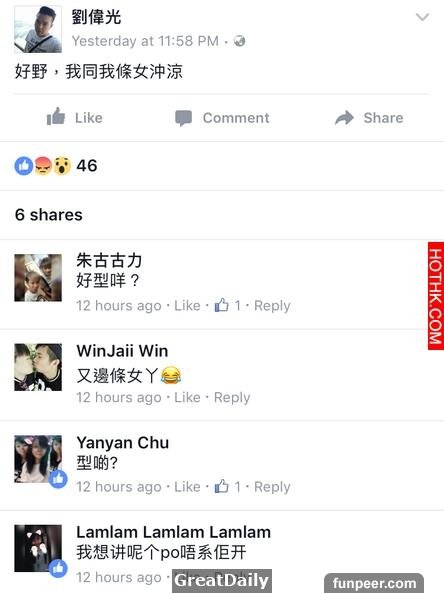Like WinJaii Win's comment
The image size is (444, 593).
click(x=187, y=397)
